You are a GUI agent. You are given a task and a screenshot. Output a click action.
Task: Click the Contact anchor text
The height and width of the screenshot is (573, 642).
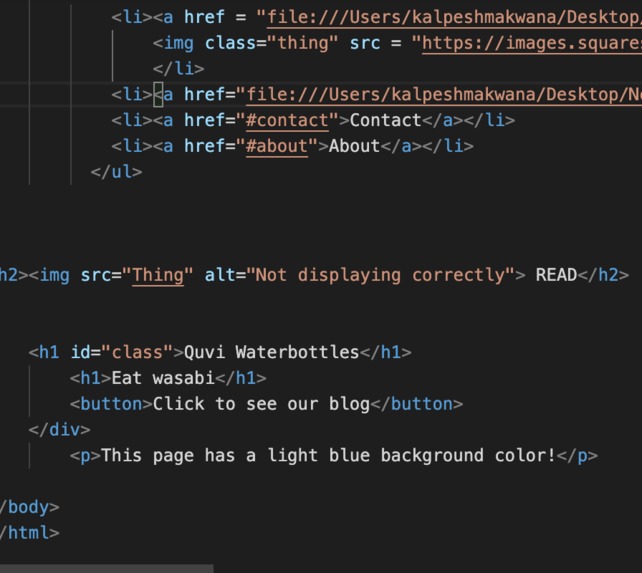386,120
